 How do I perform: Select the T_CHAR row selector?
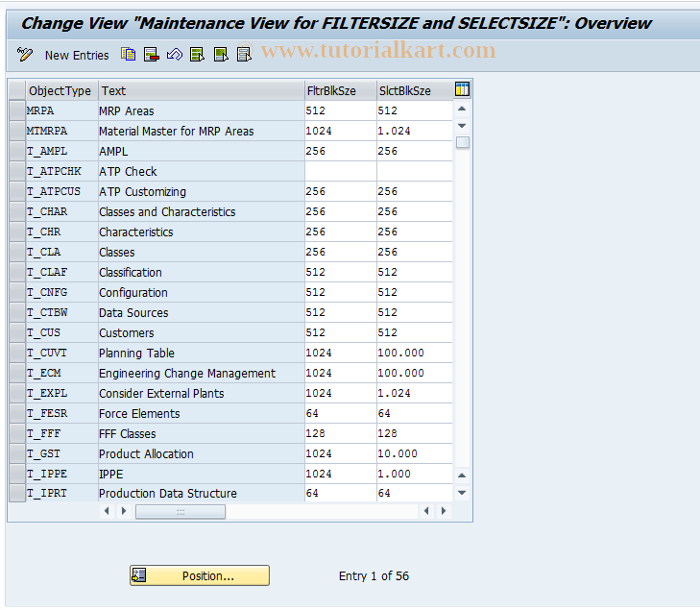pos(17,211)
